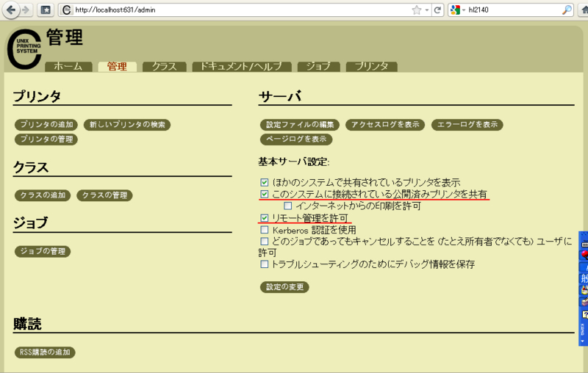This screenshot has height=373, width=588.
Task: Open the search engine dropdown arrow
Action: tap(464, 10)
